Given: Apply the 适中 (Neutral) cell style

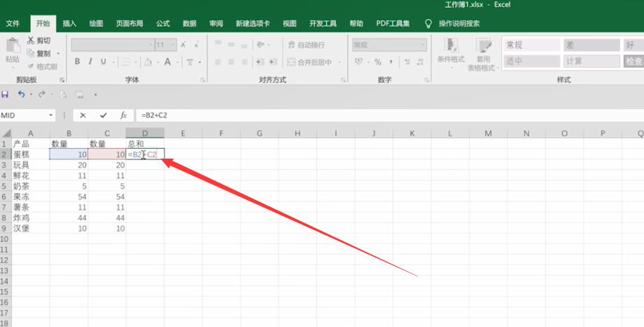Looking at the screenshot, I should click(531, 61).
